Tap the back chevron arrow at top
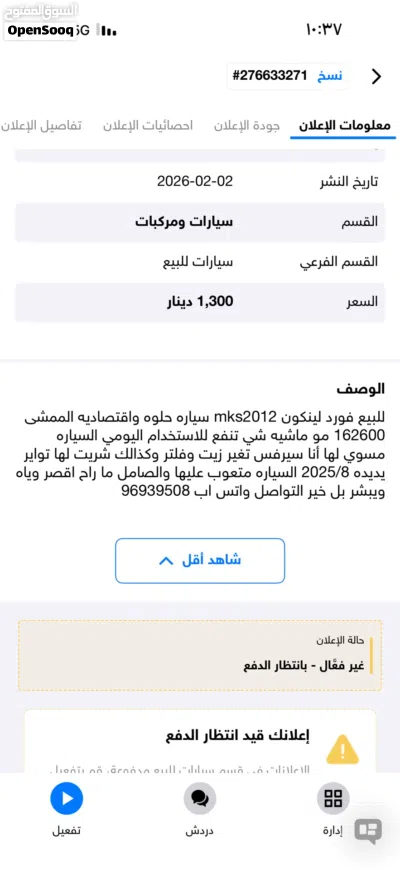This screenshot has height=869, width=400. 376,76
